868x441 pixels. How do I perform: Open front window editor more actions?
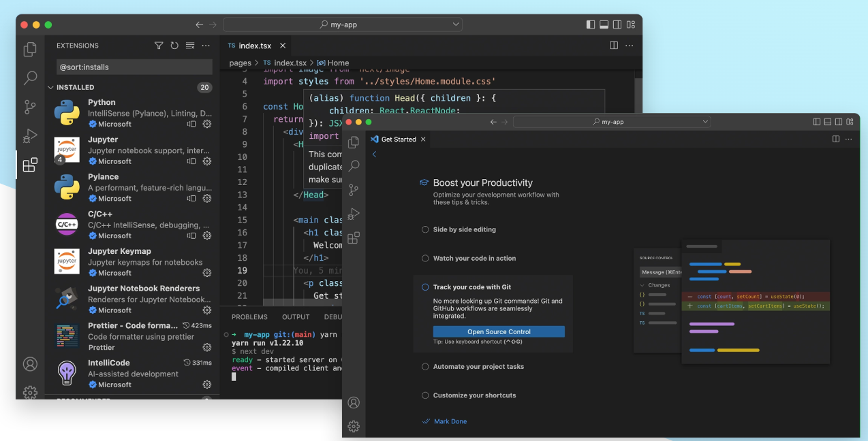click(x=848, y=139)
